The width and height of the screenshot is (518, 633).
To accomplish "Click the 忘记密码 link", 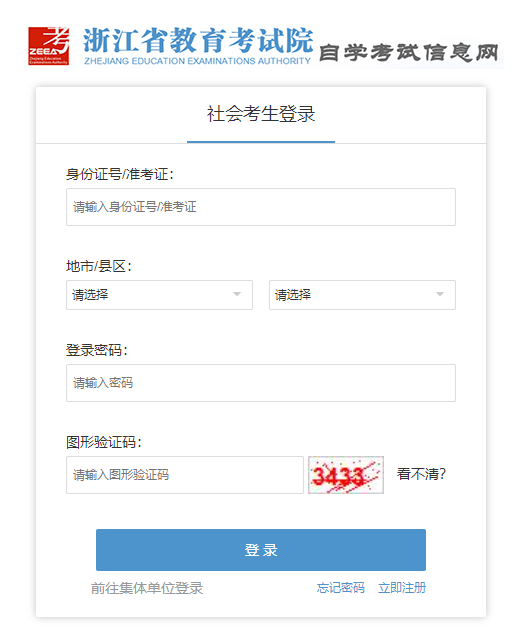I will tap(340, 588).
